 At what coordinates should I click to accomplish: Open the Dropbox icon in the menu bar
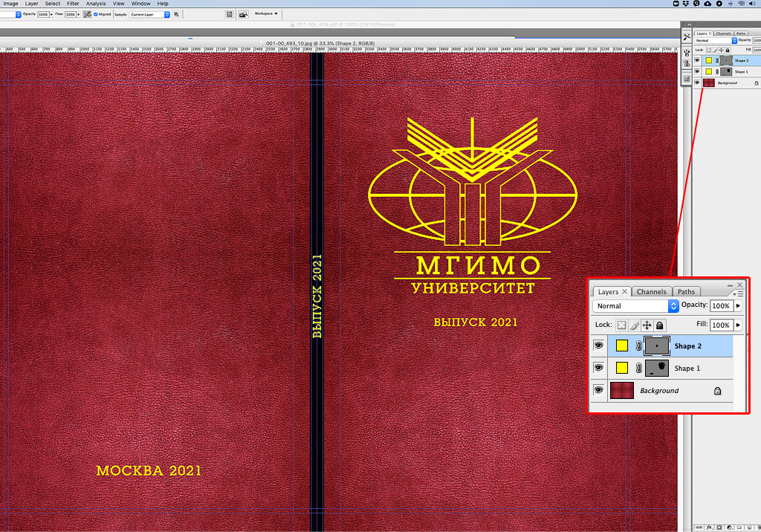(x=686, y=4)
